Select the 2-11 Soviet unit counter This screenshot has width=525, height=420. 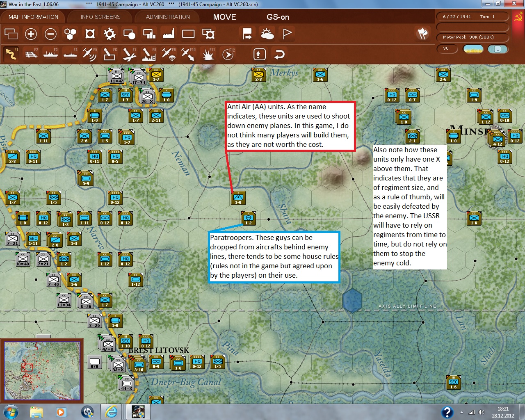[156, 116]
